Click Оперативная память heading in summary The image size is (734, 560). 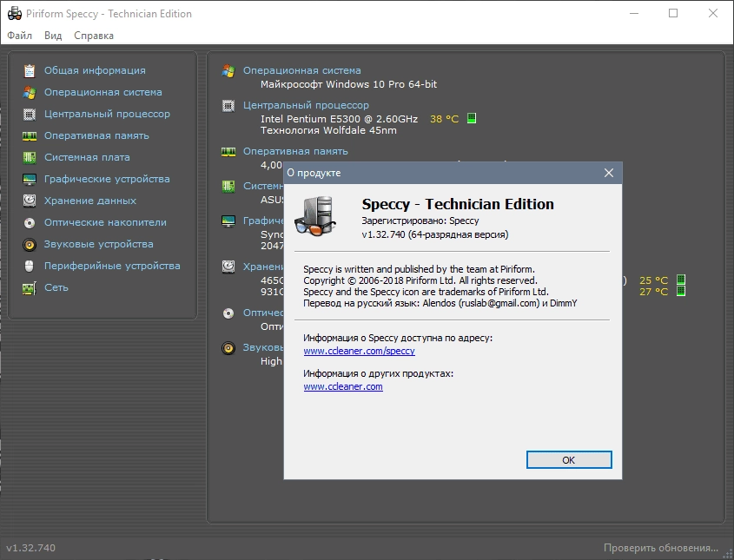295,151
